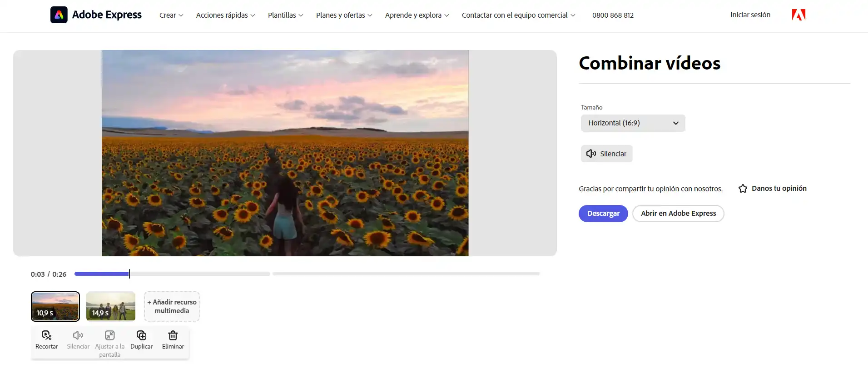Mute the video with the Silenciar button
868x374 pixels.
click(607, 154)
